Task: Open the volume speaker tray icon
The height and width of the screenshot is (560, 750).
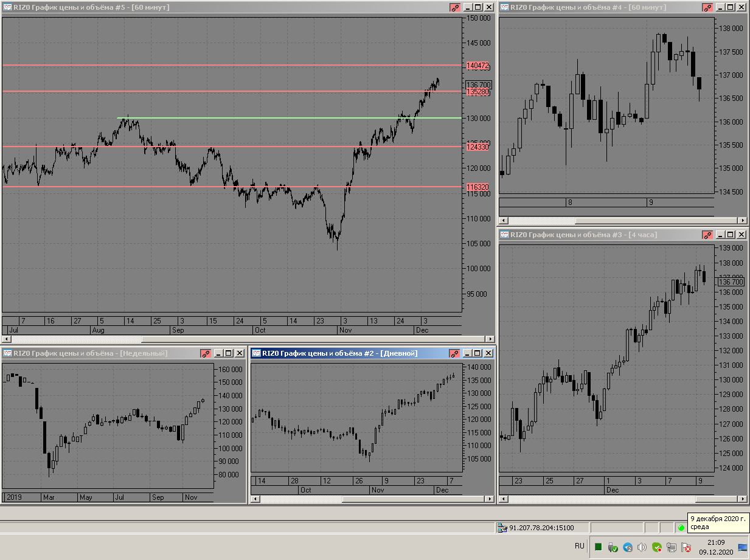Action: click(642, 547)
